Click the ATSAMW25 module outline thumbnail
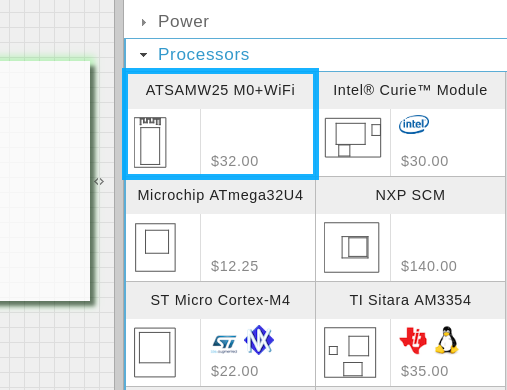Image resolution: width=507 pixels, height=390 pixels. [x=150, y=142]
